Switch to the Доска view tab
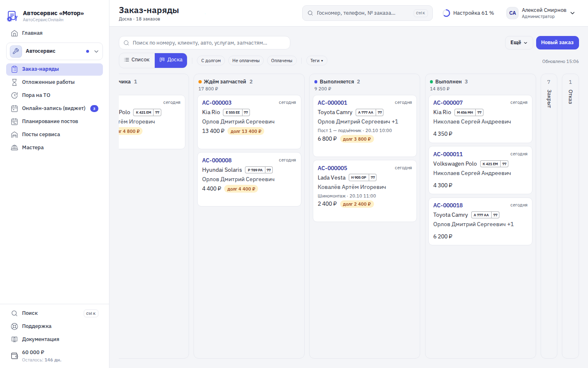The width and height of the screenshot is (588, 368). coord(171,60)
